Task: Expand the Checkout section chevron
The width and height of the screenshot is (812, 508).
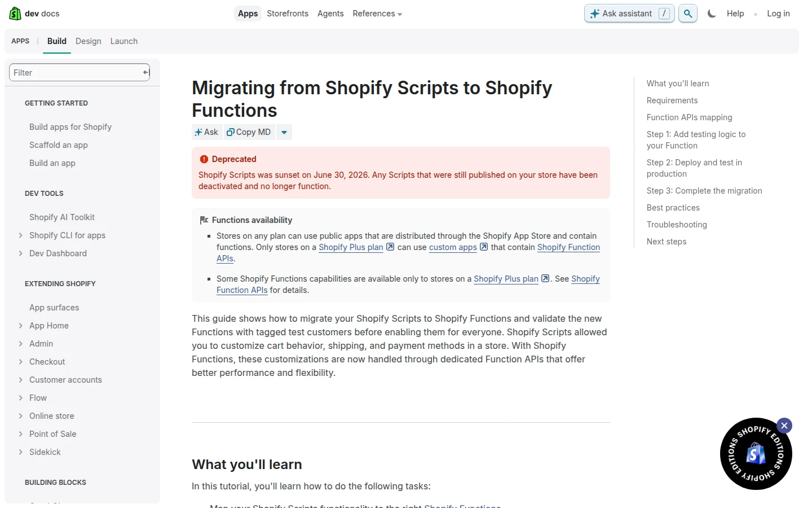Action: pyautogui.click(x=21, y=362)
